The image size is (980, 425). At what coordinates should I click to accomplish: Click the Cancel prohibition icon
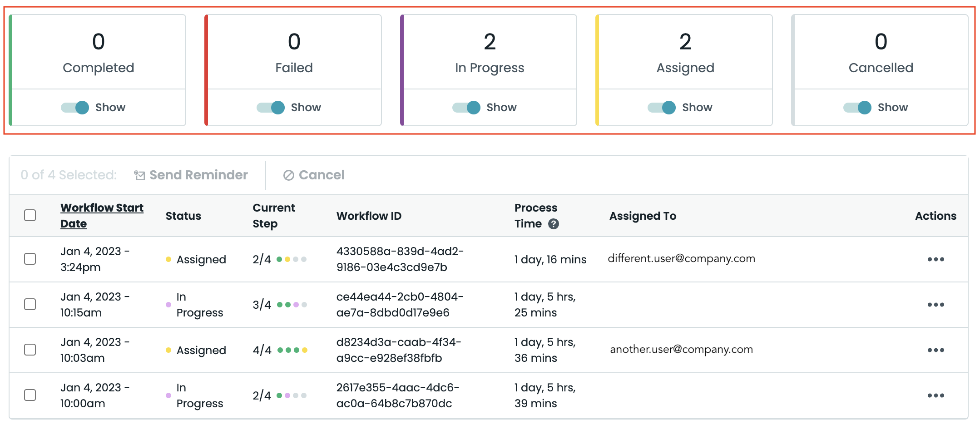tap(289, 175)
